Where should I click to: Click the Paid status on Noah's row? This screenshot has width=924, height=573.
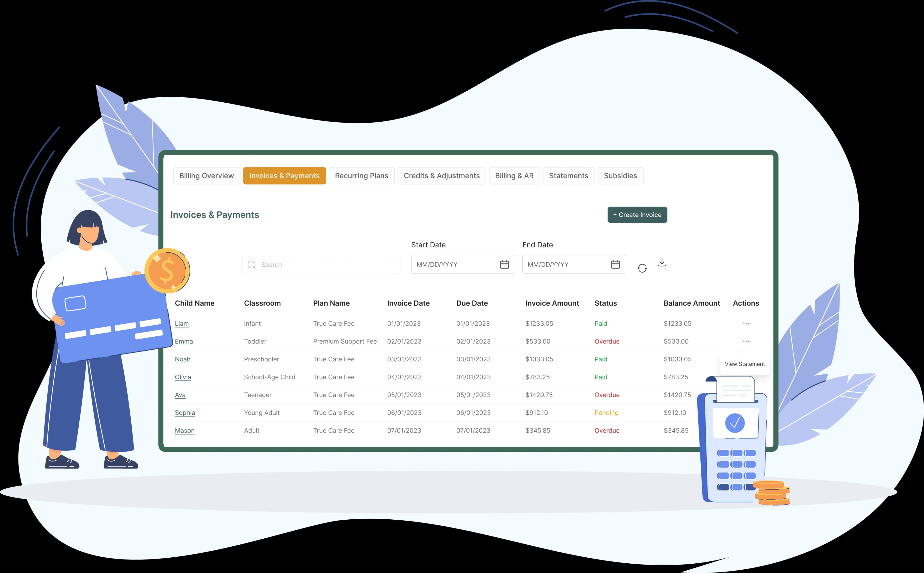601,359
